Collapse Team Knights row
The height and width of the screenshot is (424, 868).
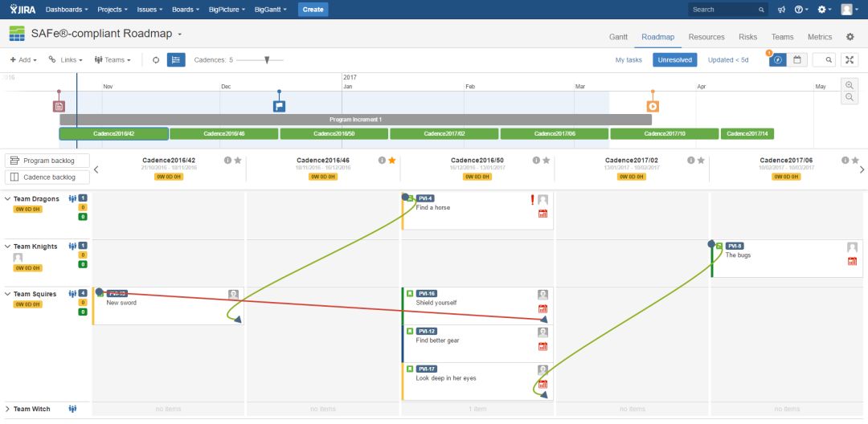(7, 247)
